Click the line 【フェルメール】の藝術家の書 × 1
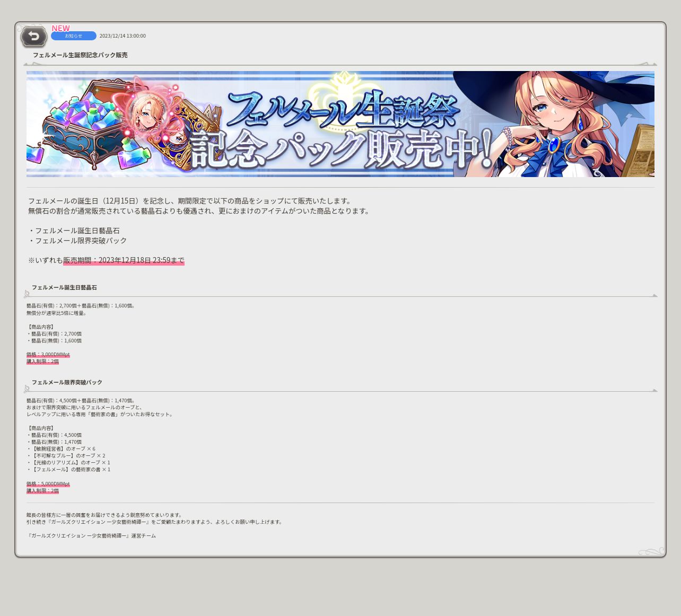Viewport: 681px width, 616px height. [x=68, y=470]
